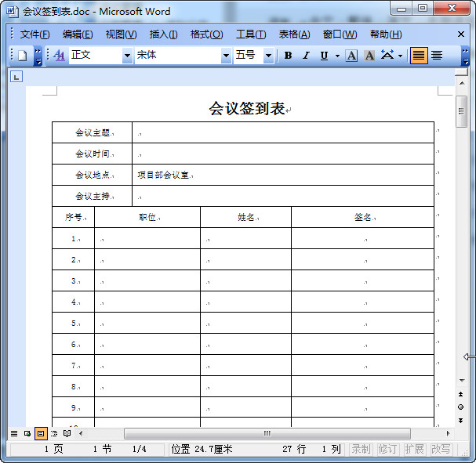The image size is (476, 463).
Task: Click Previous Page double-arrow icon
Action: coord(461,394)
